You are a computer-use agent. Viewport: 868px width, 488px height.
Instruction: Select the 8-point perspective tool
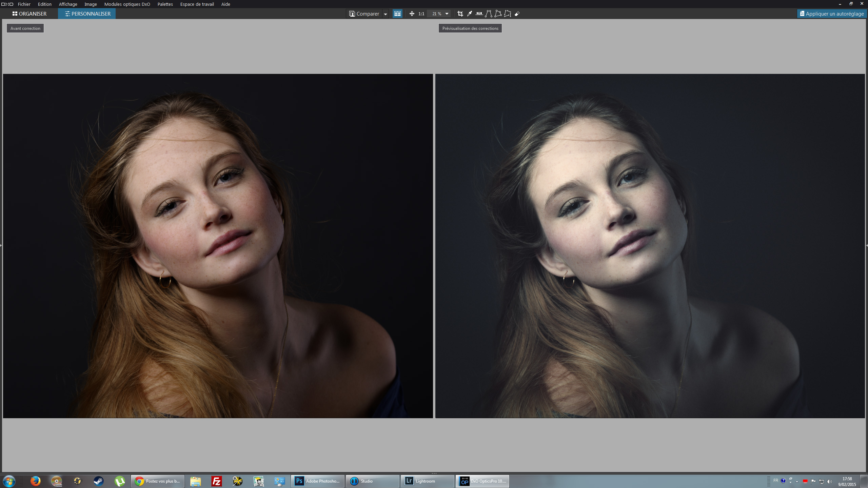tap(508, 14)
